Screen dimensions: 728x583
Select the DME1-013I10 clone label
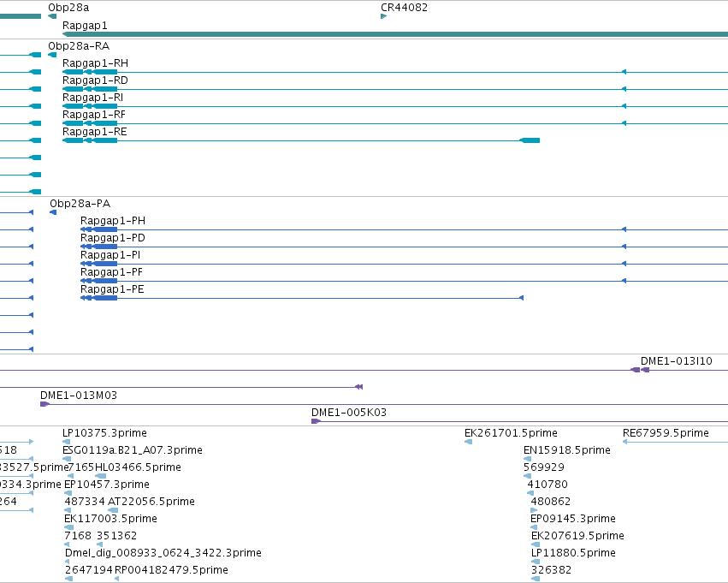[x=676, y=361]
